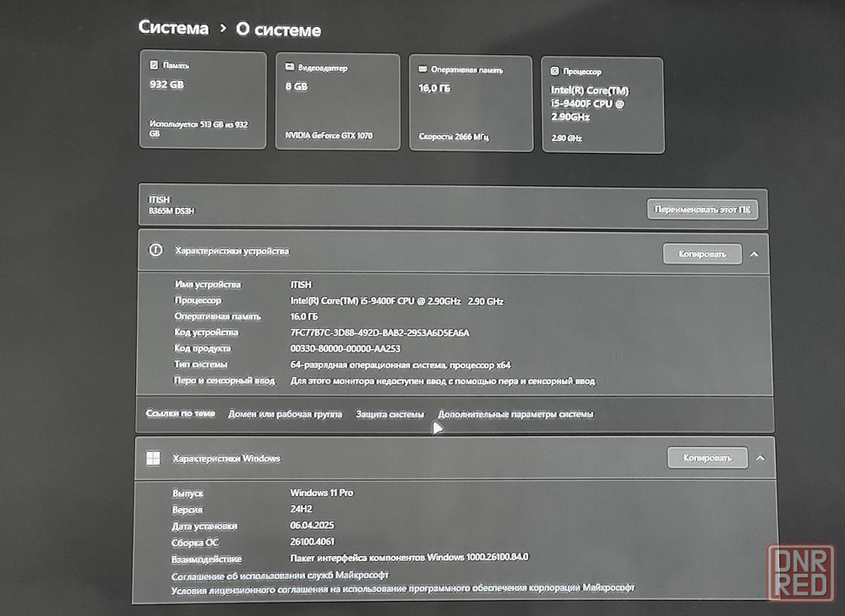Copy Windows specs with the Копировать button

pyautogui.click(x=707, y=458)
